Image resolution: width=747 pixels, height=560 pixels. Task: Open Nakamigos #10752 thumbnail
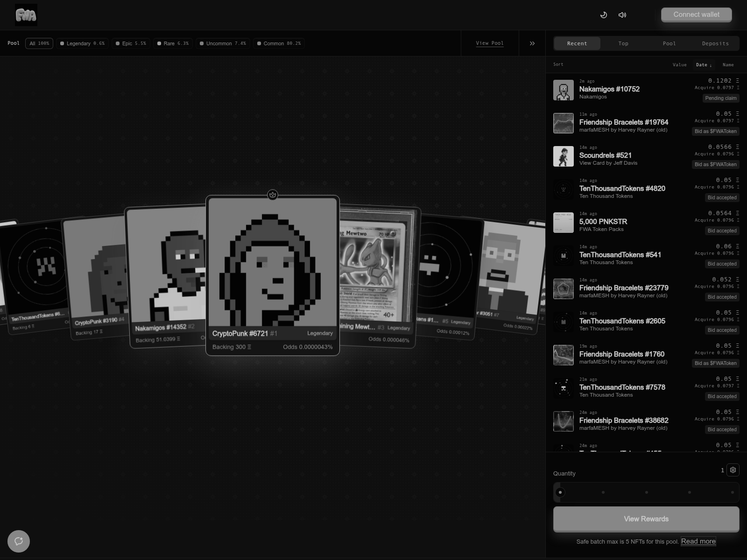[x=564, y=90]
